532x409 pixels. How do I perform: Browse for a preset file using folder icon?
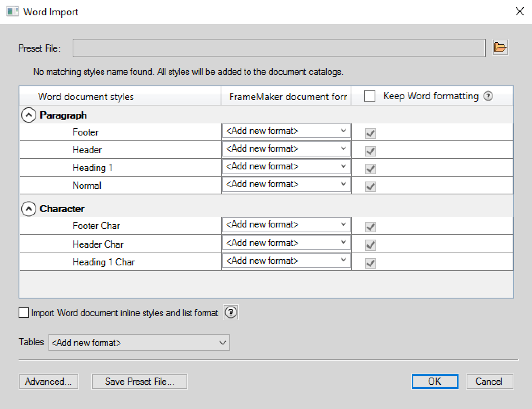click(x=500, y=47)
